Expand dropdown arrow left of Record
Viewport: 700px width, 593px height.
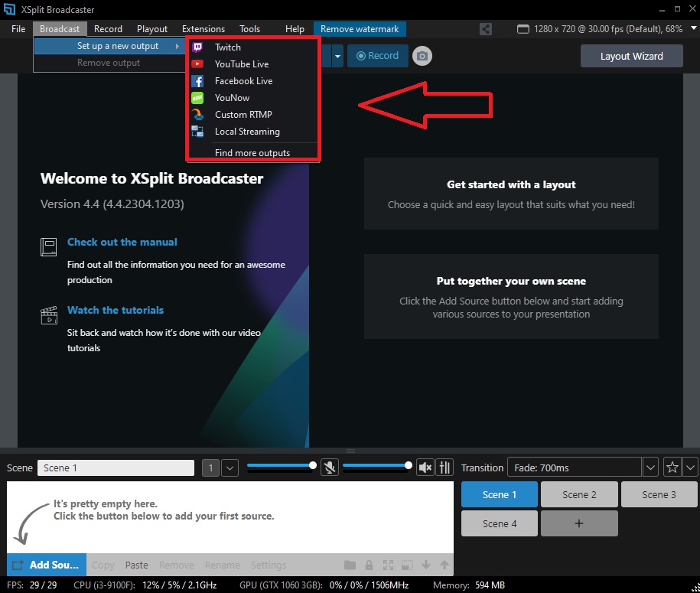tap(337, 57)
